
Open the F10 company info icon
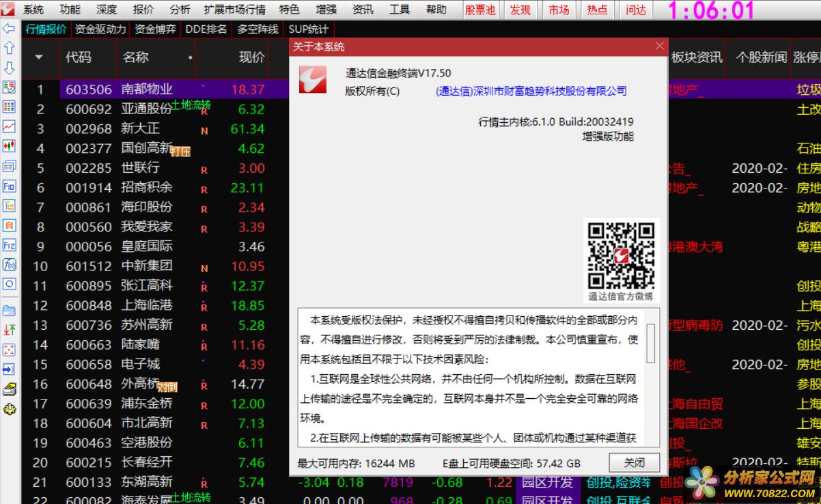click(9, 186)
